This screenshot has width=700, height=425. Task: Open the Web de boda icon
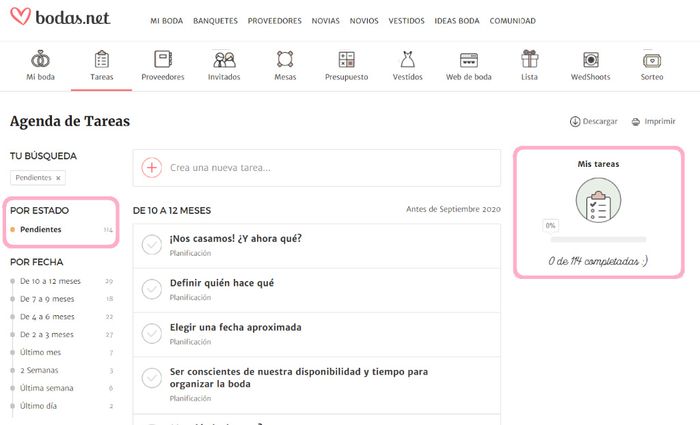[x=469, y=60]
